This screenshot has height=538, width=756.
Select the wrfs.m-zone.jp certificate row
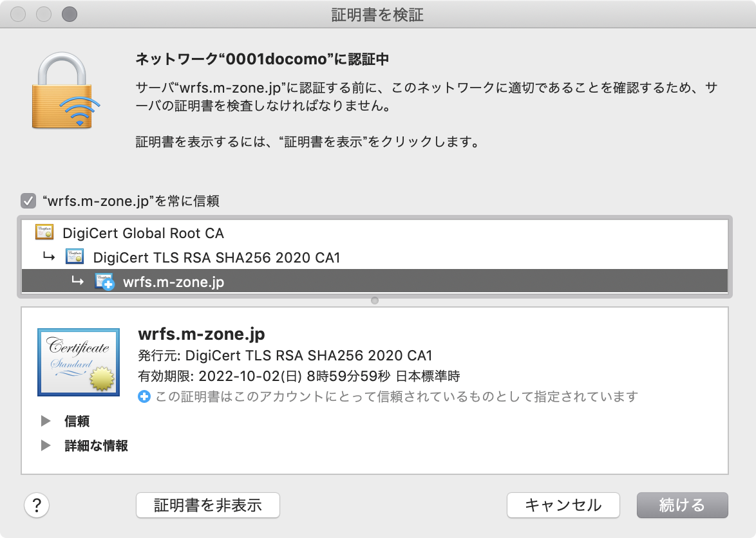click(375, 281)
